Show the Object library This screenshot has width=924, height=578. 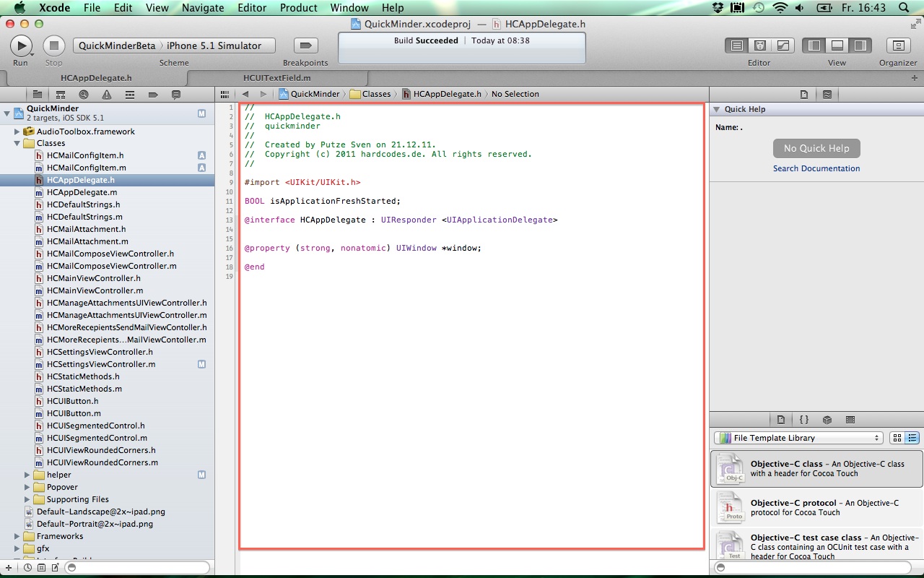[827, 420]
